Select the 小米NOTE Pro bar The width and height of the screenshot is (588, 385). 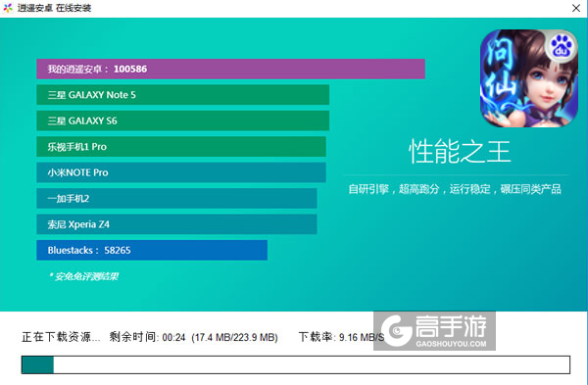(181, 172)
